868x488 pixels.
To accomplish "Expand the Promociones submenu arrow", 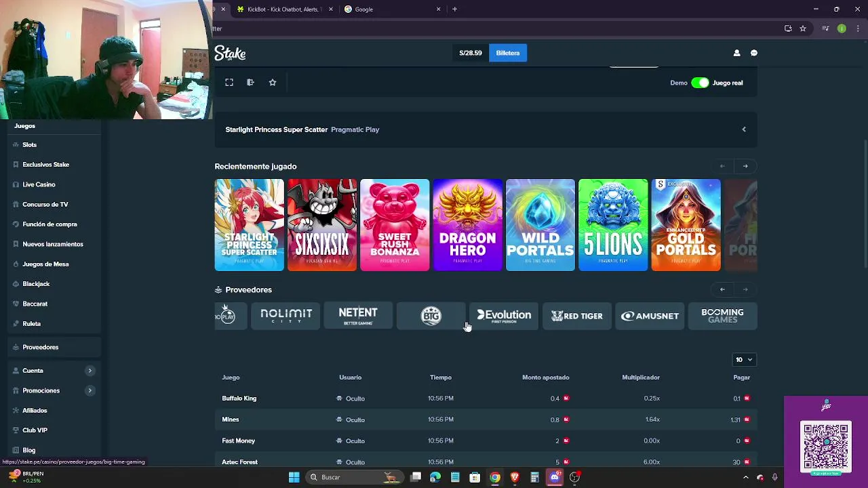I will click(x=90, y=390).
